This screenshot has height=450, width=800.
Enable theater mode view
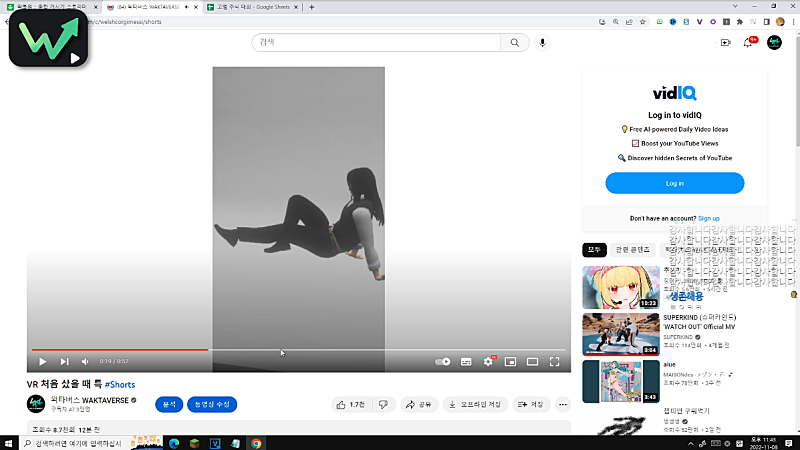pos(532,361)
